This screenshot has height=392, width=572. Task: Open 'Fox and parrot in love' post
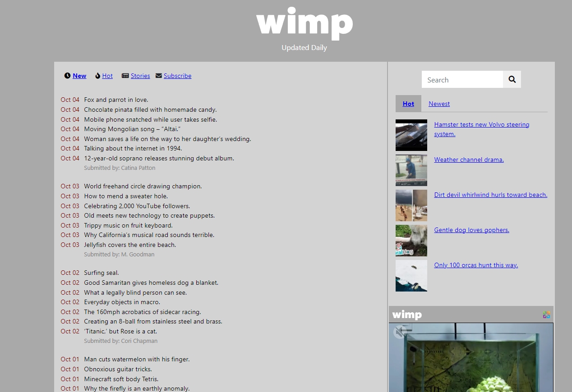(116, 100)
